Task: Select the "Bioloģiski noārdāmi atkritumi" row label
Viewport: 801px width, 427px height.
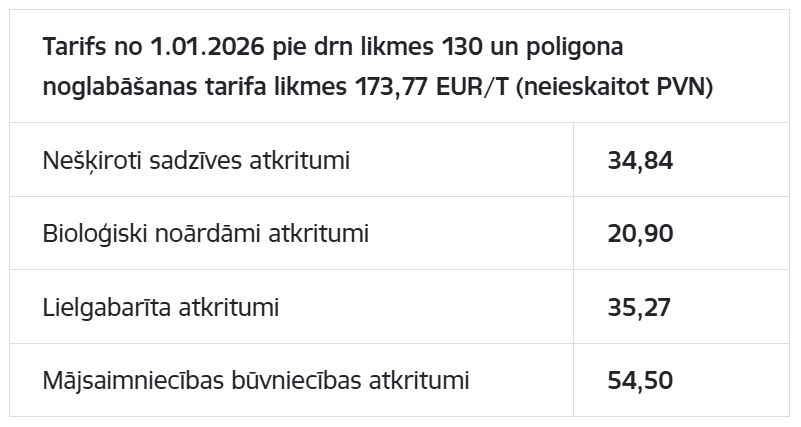Action: (206, 234)
